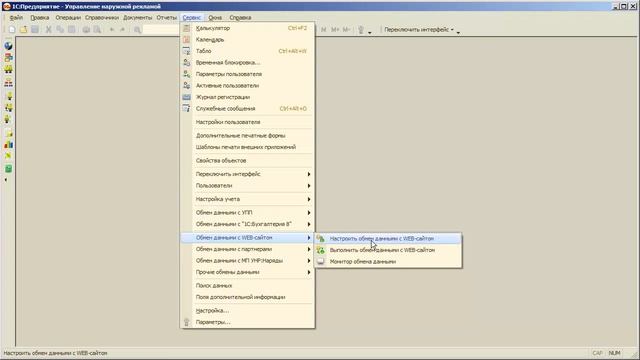
Task: Expand Обмен данными с партнерами submenu arrow
Action: click(x=309, y=249)
